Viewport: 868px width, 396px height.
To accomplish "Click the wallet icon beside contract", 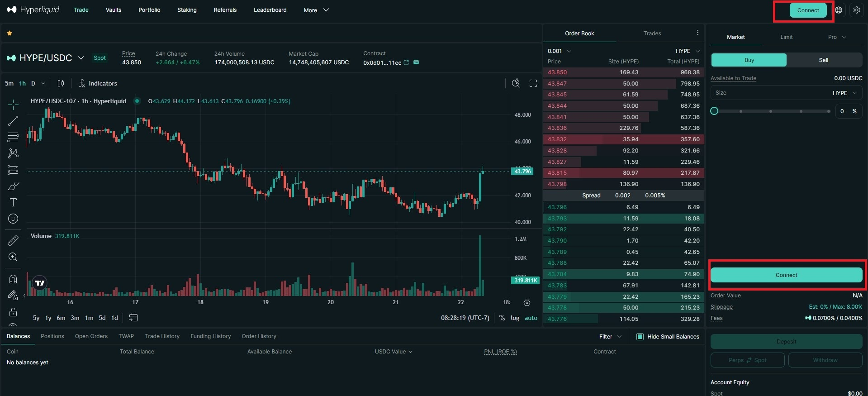I will (416, 62).
